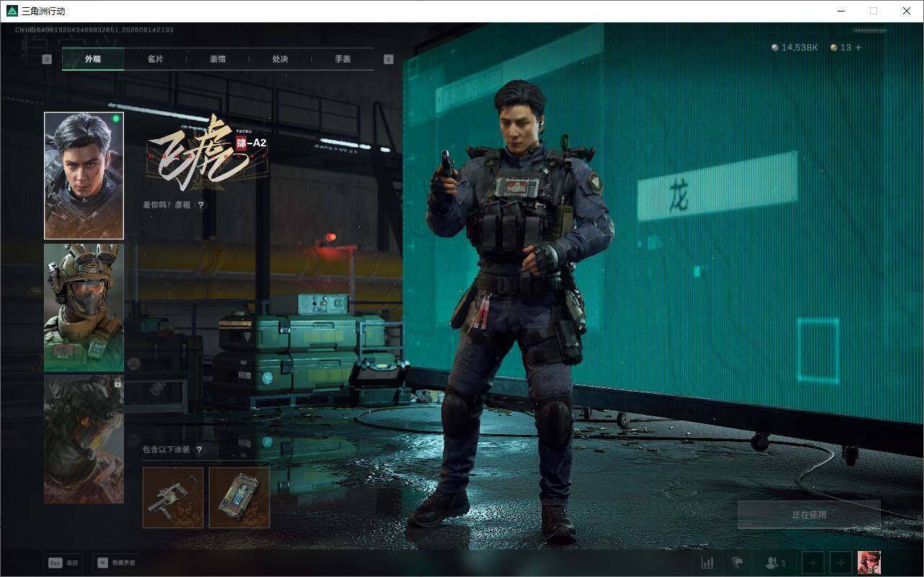Select the gray-haired operator skin thumbnail
This screenshot has height=577, width=924.
[x=84, y=175]
